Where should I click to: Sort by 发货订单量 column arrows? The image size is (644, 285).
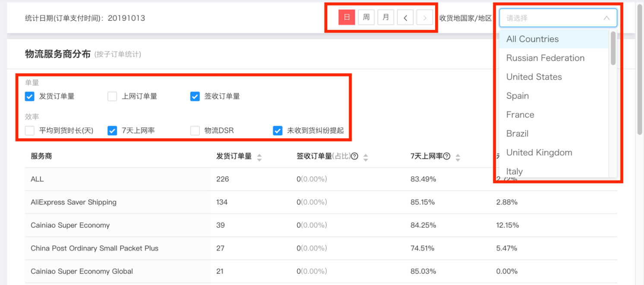coord(259,157)
